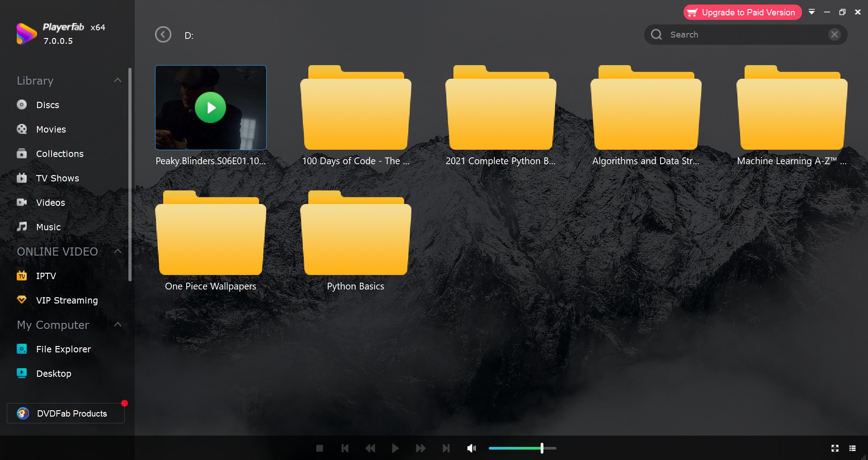Open the One Piece Wallpapers folder
The image size is (868, 460).
211,233
